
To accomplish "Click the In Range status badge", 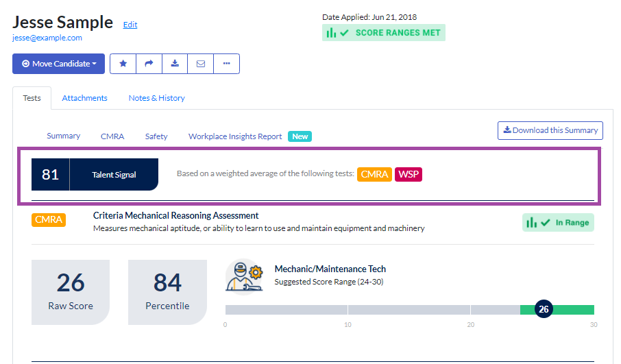I will pos(558,223).
